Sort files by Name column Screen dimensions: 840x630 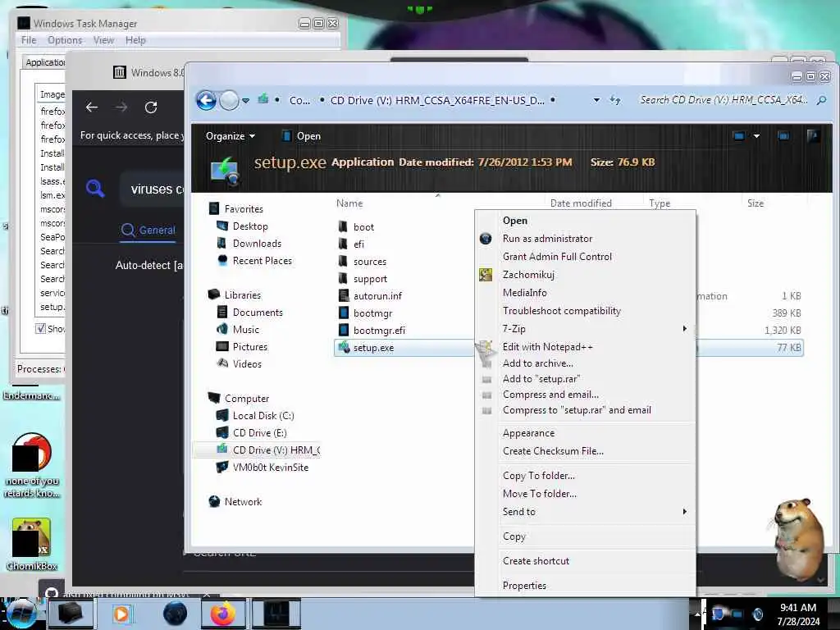(349, 203)
